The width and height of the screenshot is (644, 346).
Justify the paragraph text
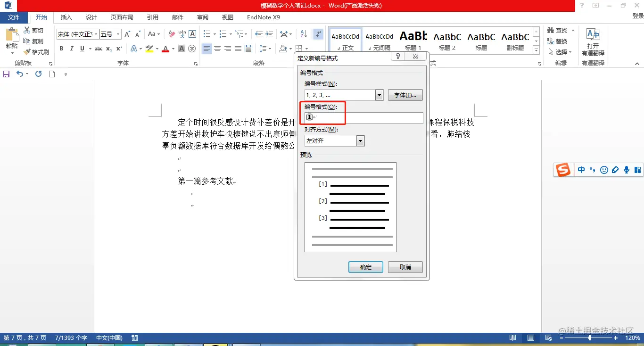pos(238,49)
